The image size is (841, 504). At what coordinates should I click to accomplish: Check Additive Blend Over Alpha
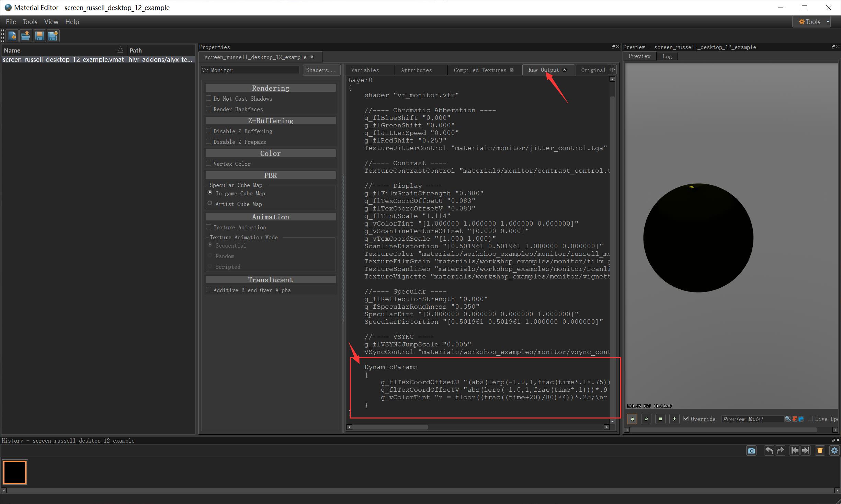coord(209,290)
